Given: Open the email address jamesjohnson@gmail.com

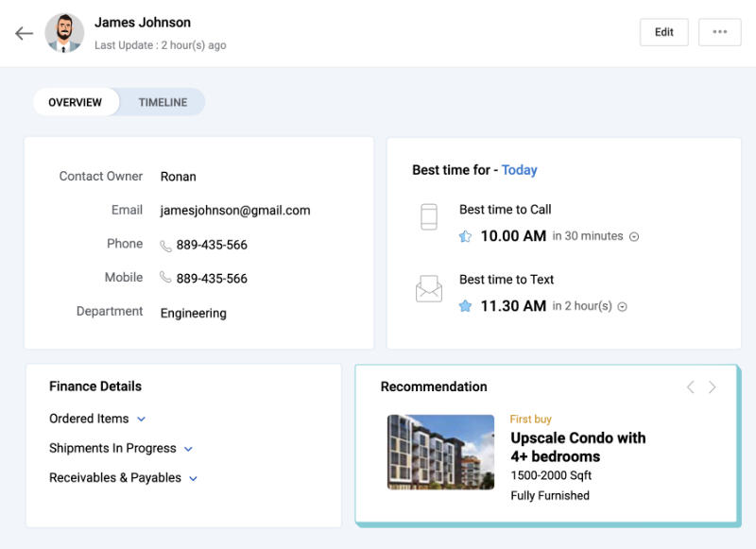Looking at the screenshot, I should tap(235, 211).
